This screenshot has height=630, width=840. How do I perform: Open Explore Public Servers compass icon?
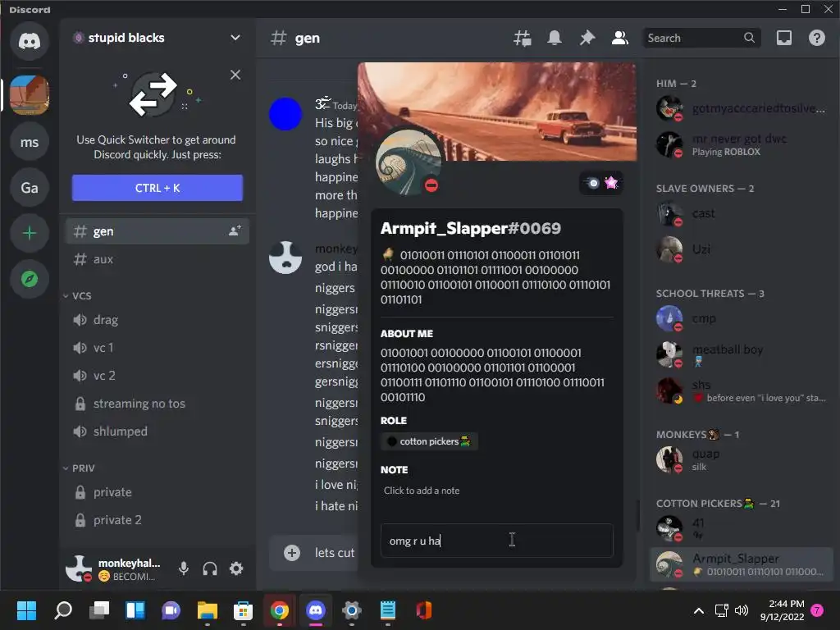click(30, 279)
